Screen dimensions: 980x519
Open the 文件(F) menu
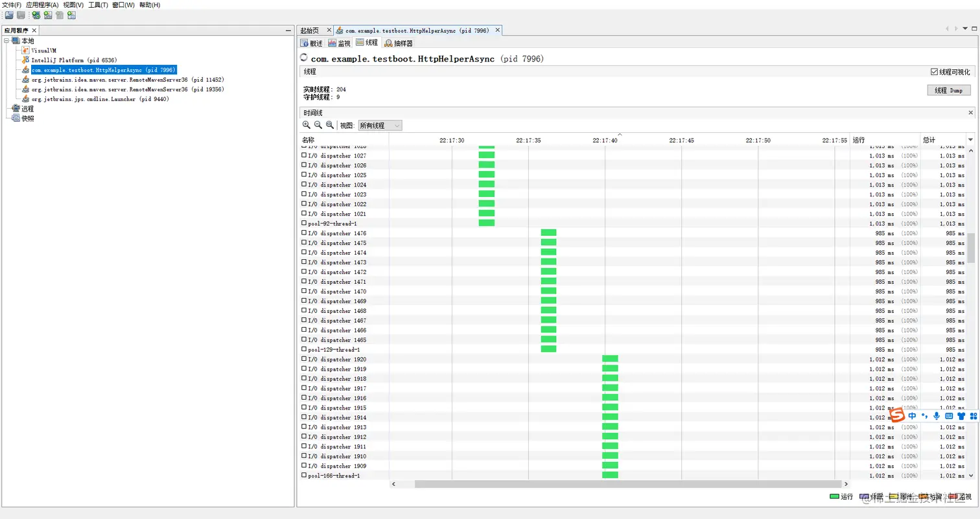click(12, 5)
